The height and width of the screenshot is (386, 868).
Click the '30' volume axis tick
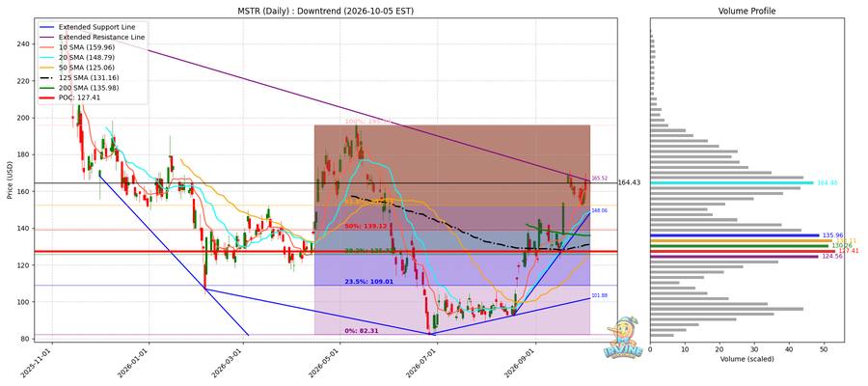pyautogui.click(x=754, y=350)
